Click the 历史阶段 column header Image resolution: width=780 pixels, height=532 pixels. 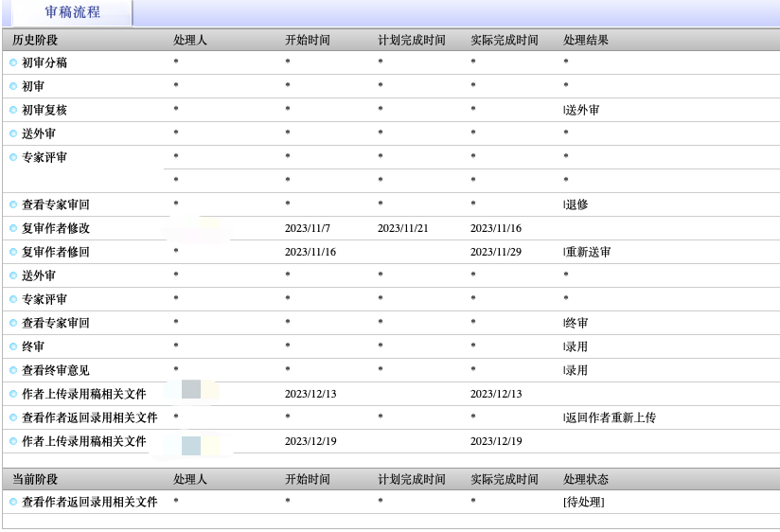click(x=35, y=41)
